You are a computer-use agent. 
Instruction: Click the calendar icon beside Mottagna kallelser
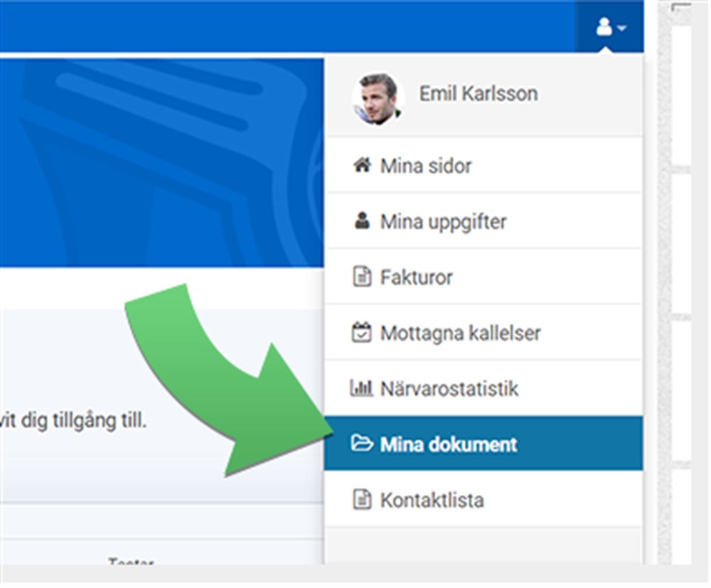362,332
